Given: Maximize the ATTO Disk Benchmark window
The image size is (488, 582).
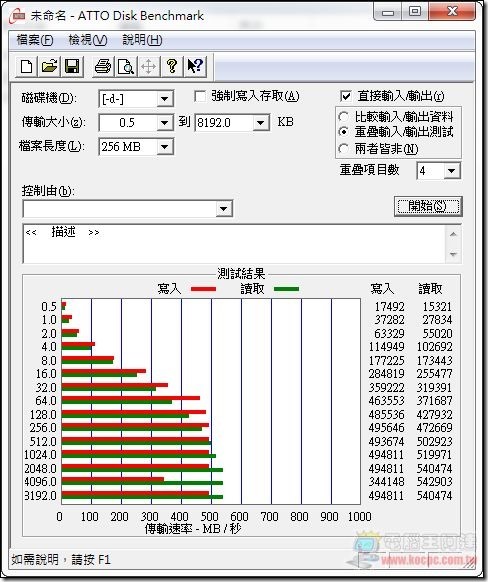Looking at the screenshot, I should click(x=415, y=12).
